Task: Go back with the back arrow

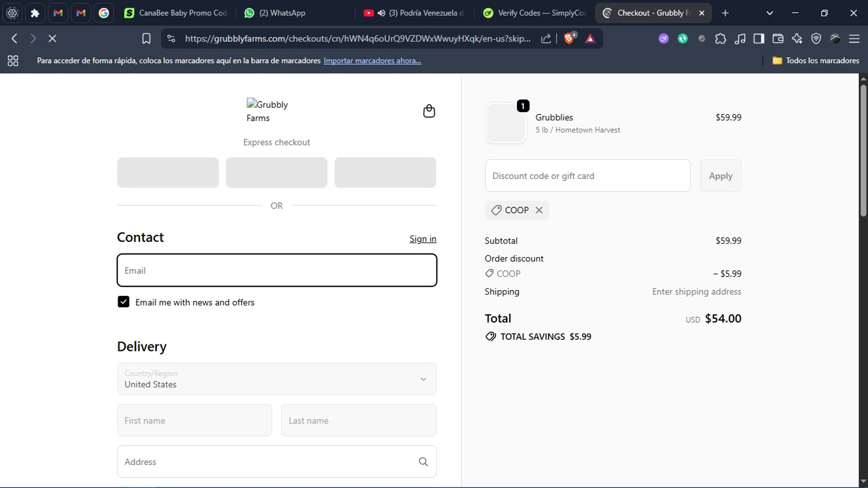Action: [14, 38]
